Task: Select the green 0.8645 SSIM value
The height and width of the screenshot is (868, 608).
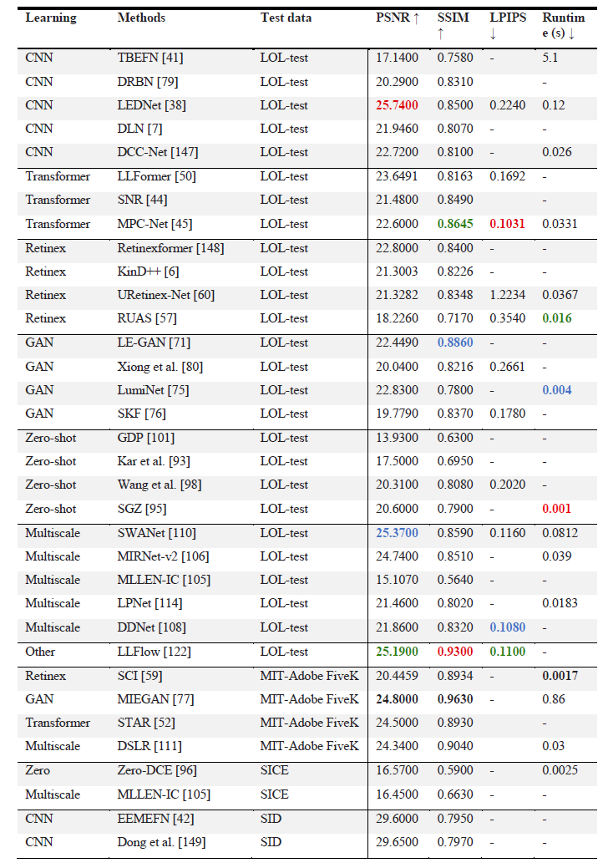Action: [455, 224]
